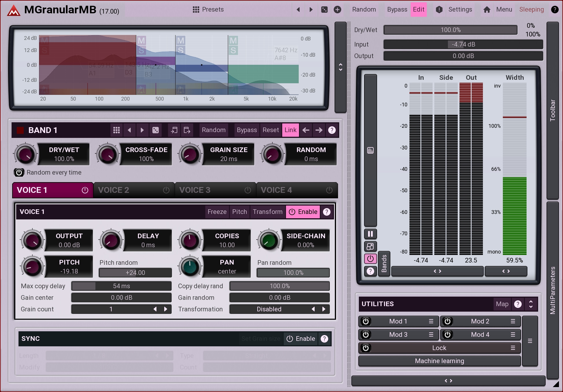The image size is (563, 392).
Task: Click the Band 1 paste settings icon
Action: (x=187, y=130)
